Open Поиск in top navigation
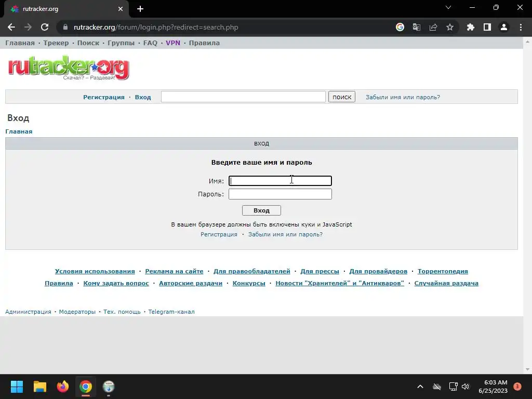532x399 pixels. (x=88, y=43)
